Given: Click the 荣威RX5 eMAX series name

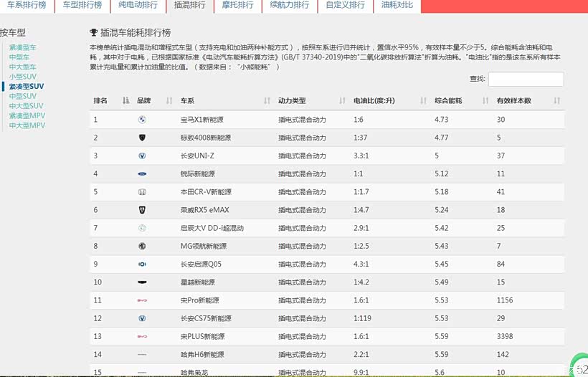Looking at the screenshot, I should coord(205,210).
